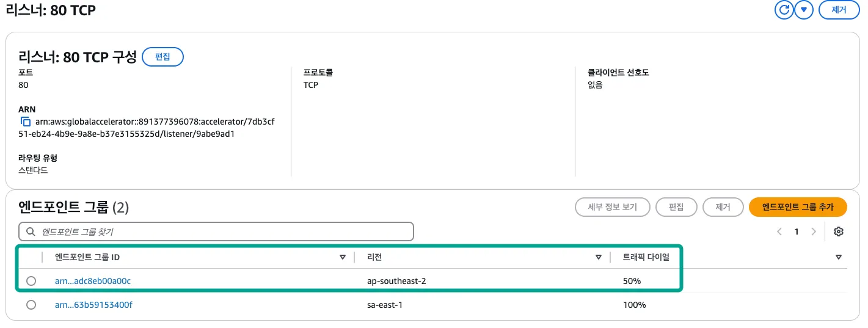Select the ap-southeast-2 endpoint group radio

click(x=31, y=281)
